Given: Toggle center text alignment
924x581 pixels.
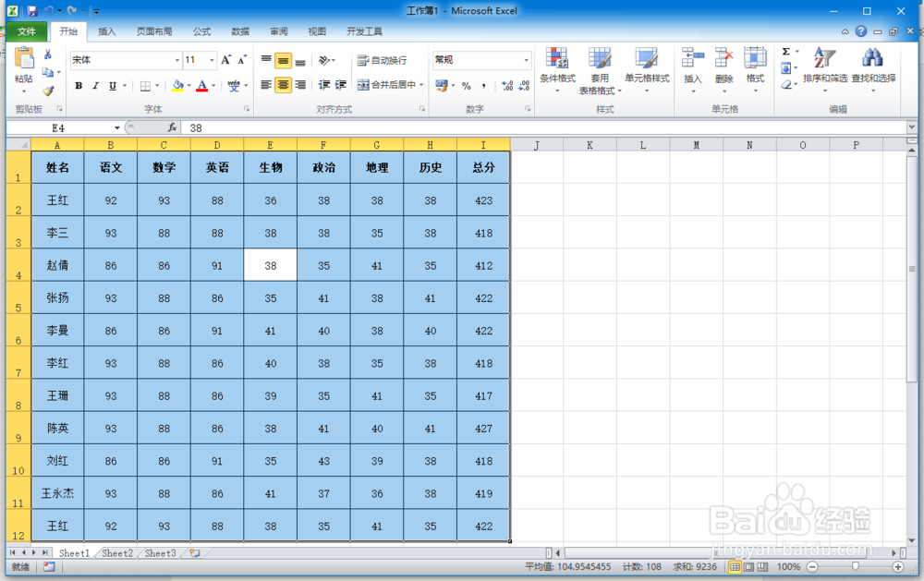Looking at the screenshot, I should (x=284, y=85).
